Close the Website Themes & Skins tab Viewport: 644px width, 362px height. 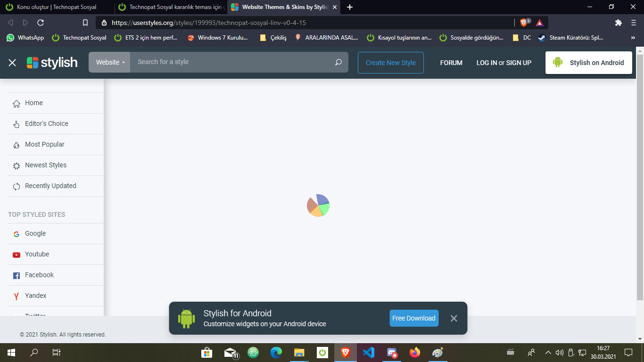[x=335, y=7]
